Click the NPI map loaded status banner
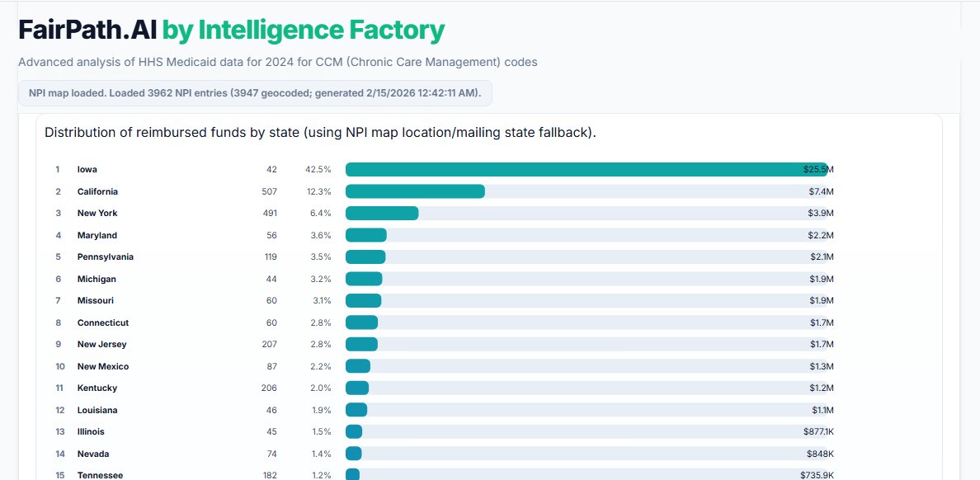Screen dimensions: 980x480 [x=255, y=93]
